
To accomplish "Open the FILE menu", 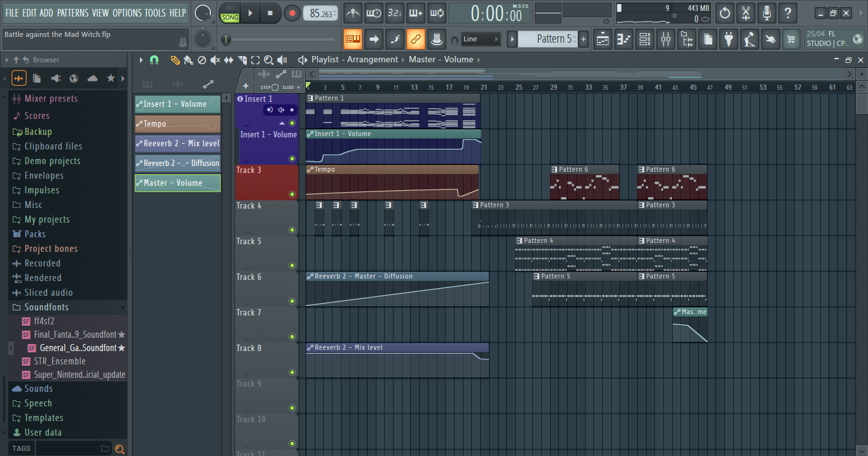I will click(11, 13).
